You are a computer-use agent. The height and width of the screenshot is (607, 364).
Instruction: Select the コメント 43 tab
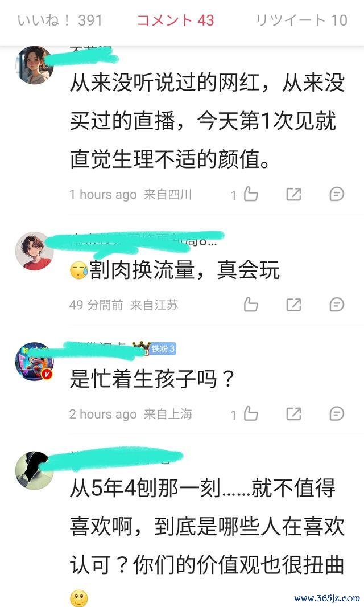tap(176, 20)
